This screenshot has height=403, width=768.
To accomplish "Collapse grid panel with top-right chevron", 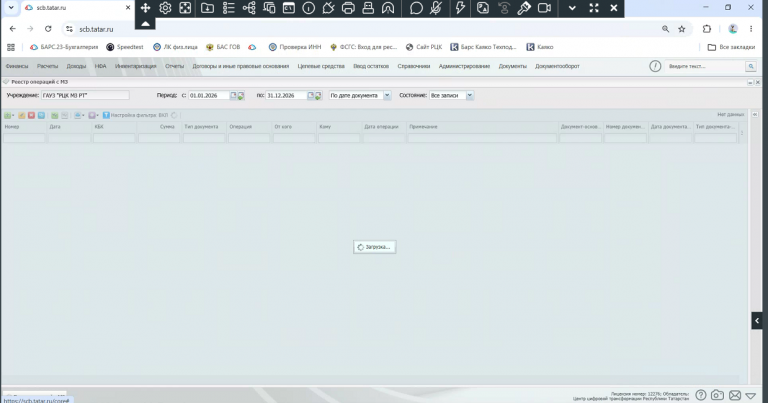I will point(755,115).
